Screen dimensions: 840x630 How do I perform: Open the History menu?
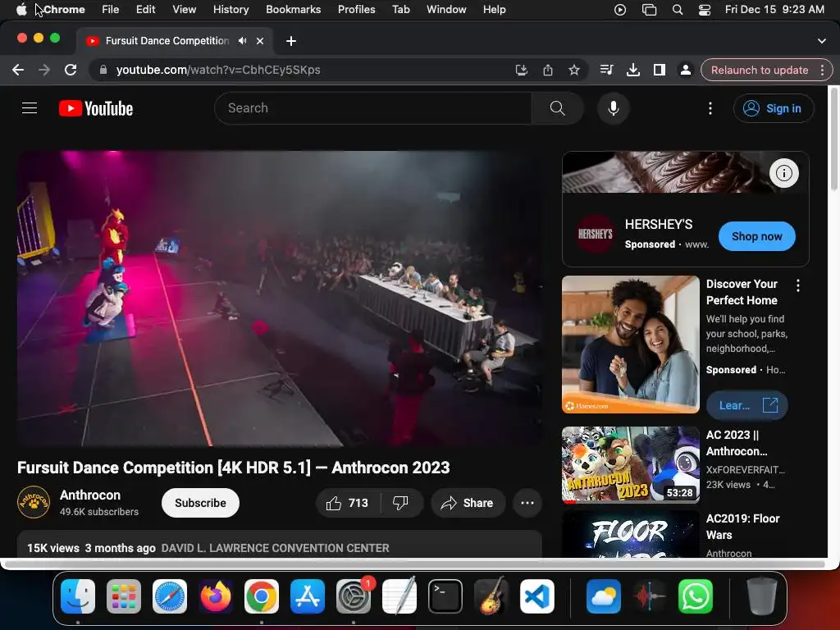coord(231,9)
